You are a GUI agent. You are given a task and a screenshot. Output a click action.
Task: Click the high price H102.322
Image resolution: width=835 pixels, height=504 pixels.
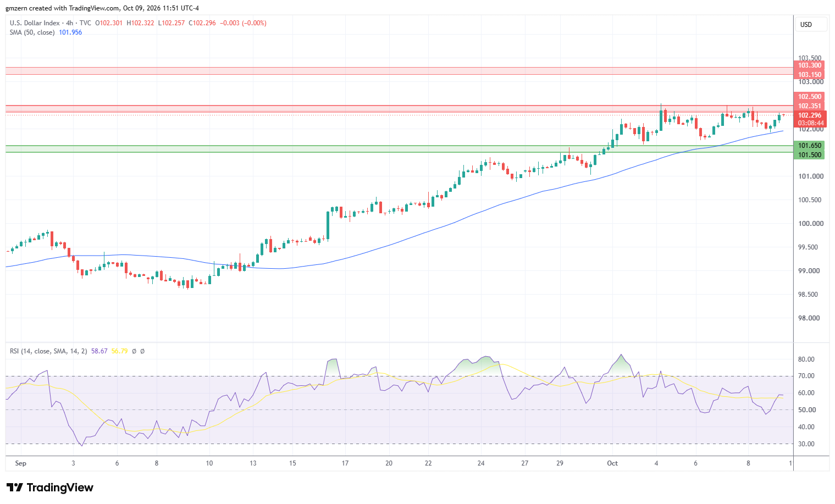click(x=141, y=23)
